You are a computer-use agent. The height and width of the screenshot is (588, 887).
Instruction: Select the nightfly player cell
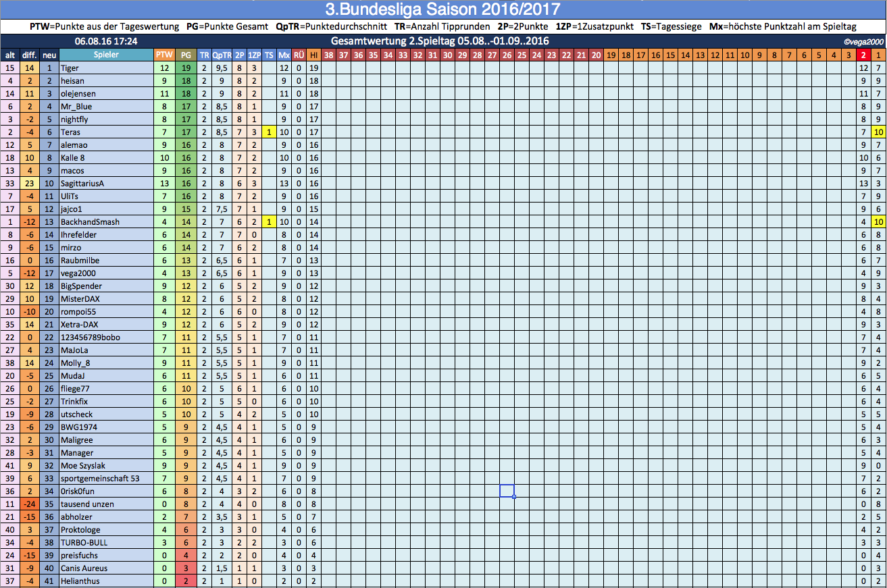tap(106, 119)
